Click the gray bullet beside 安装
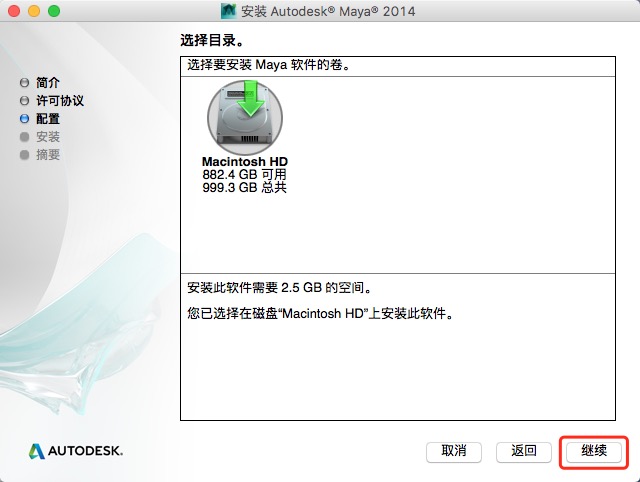This screenshot has height=482, width=640. [x=24, y=136]
